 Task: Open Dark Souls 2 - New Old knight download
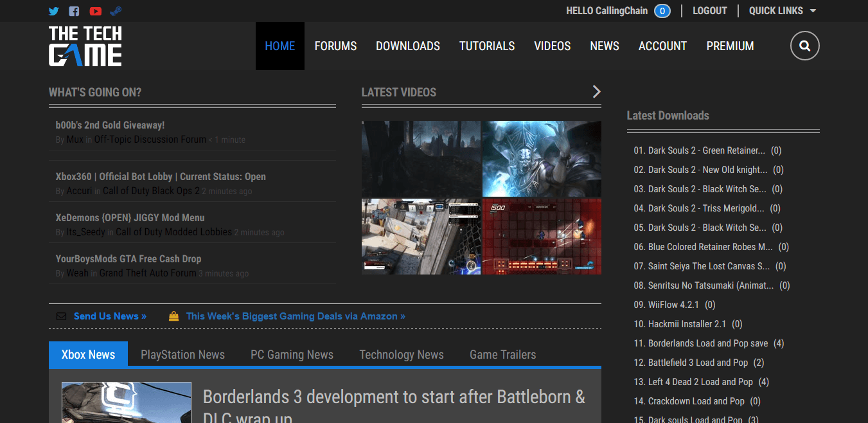coord(708,170)
